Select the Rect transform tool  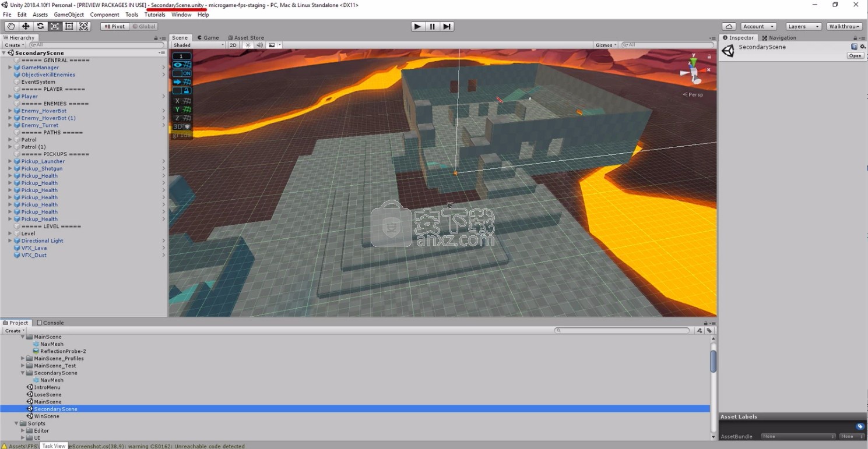(69, 26)
